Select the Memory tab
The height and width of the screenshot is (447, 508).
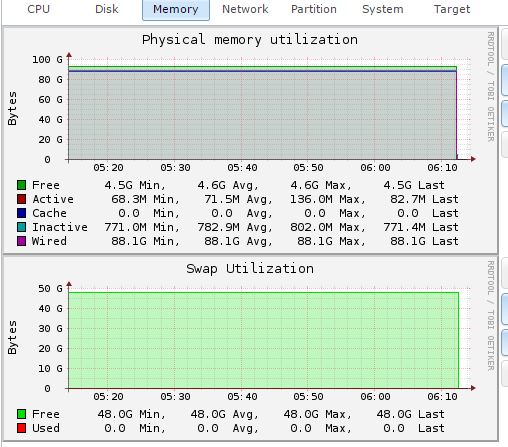click(x=176, y=9)
